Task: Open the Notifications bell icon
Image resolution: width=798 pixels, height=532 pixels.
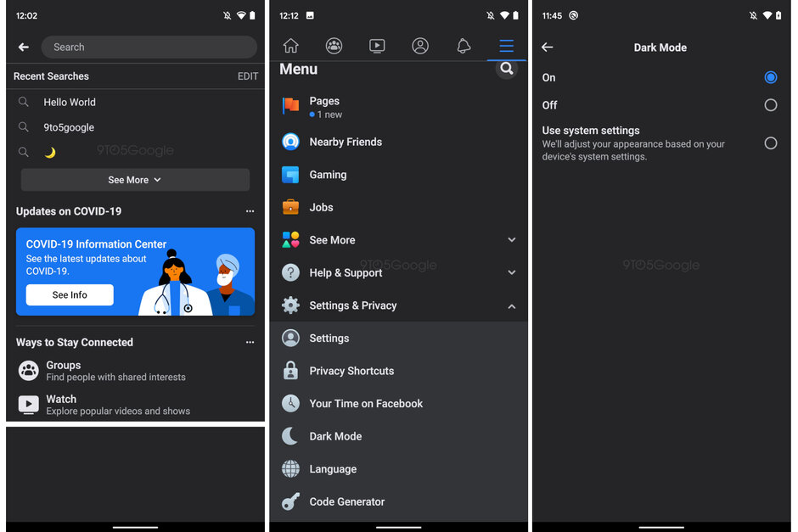Action: click(464, 46)
